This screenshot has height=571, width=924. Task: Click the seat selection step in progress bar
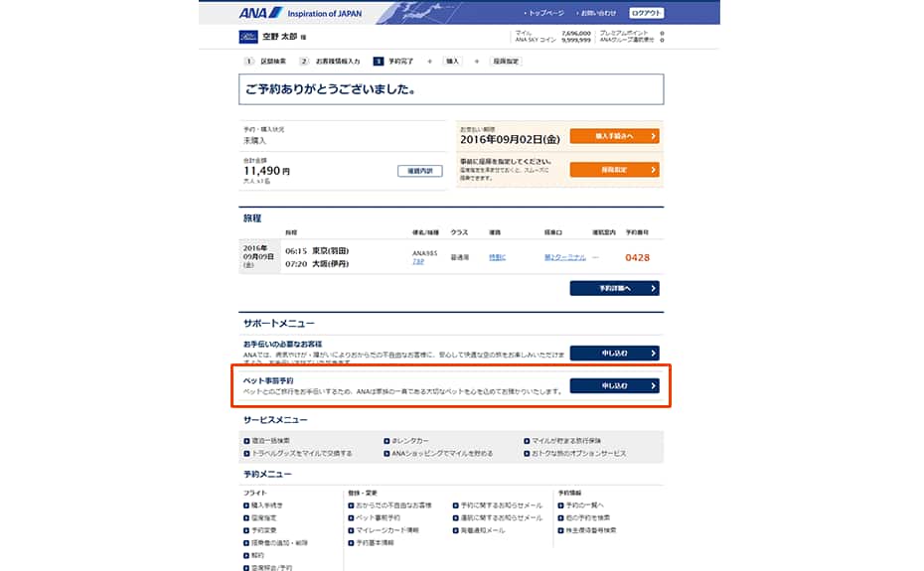pyautogui.click(x=506, y=62)
